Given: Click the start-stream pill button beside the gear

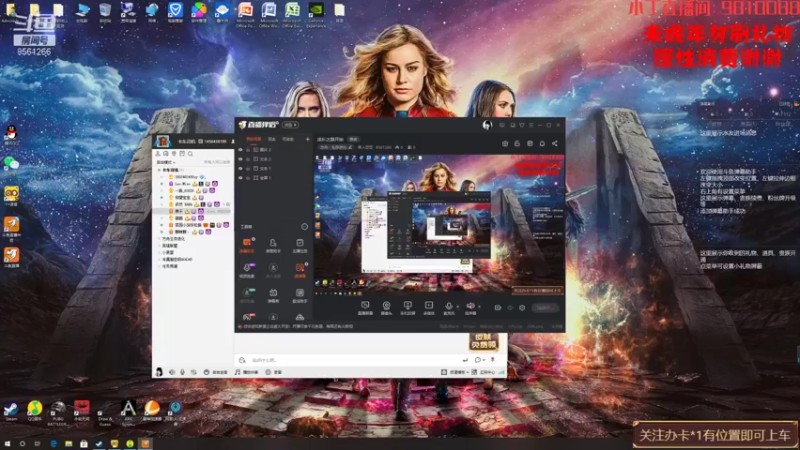Looking at the screenshot, I should [545, 308].
